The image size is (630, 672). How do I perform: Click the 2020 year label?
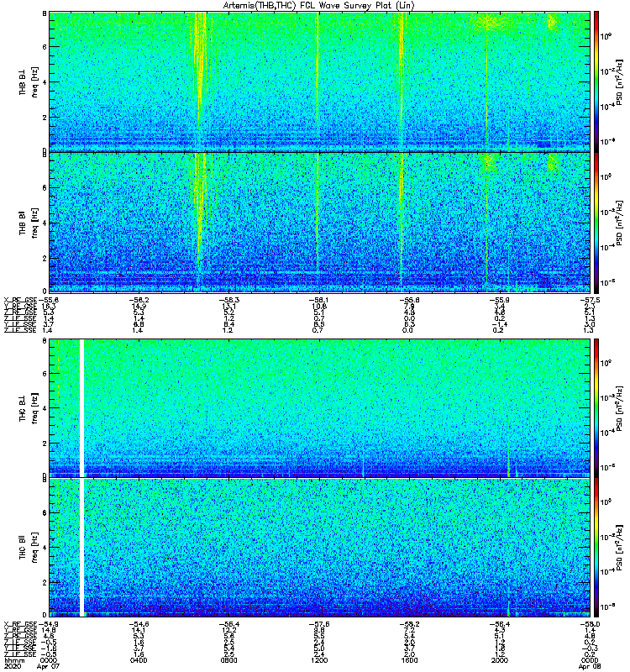[x=13, y=666]
